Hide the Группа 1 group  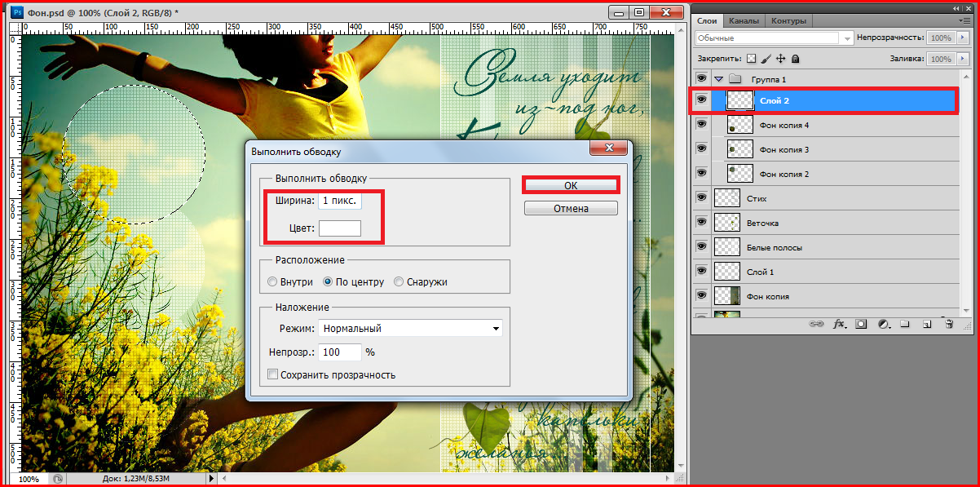pos(701,79)
